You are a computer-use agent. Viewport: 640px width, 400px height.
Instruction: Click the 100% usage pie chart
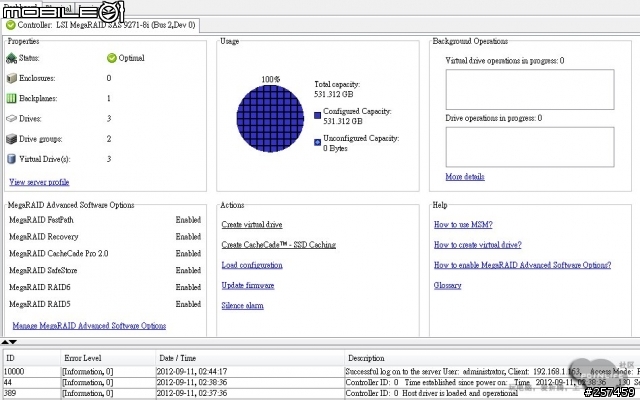[x=270, y=118]
